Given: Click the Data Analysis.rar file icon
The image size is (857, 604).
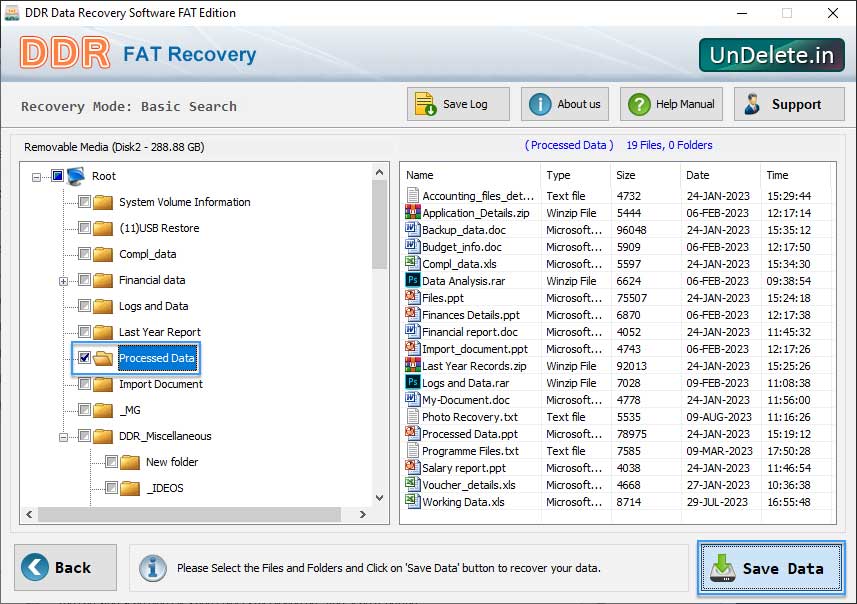Looking at the screenshot, I should [413, 280].
